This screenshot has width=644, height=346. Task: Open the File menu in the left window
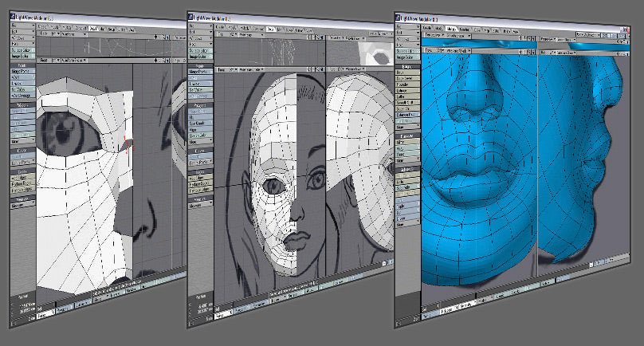(x=22, y=24)
